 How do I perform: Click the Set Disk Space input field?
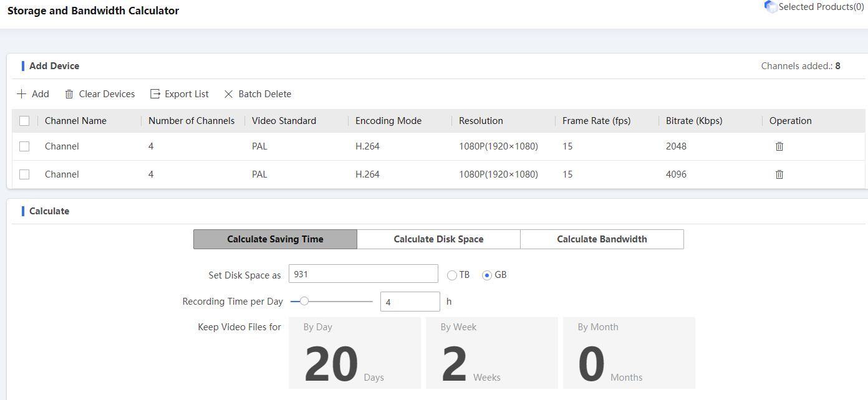[364, 274]
